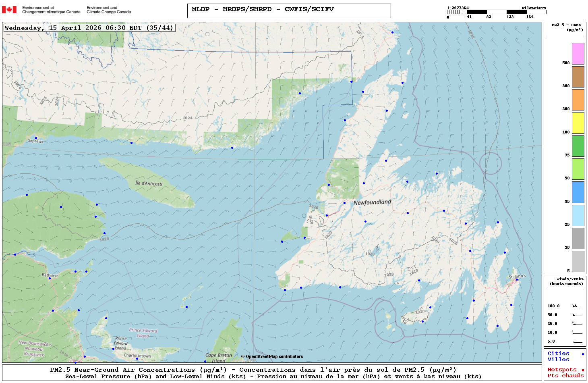Click the OpenStreetMap contributors credit
The image size is (588, 383).
pyautogui.click(x=272, y=356)
